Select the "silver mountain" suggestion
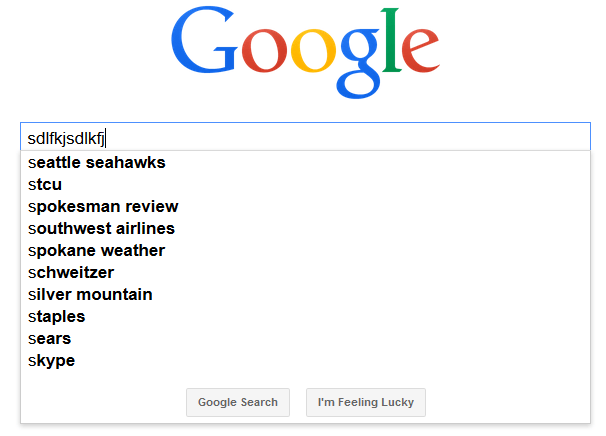This screenshot has width=606, height=436. (x=90, y=294)
